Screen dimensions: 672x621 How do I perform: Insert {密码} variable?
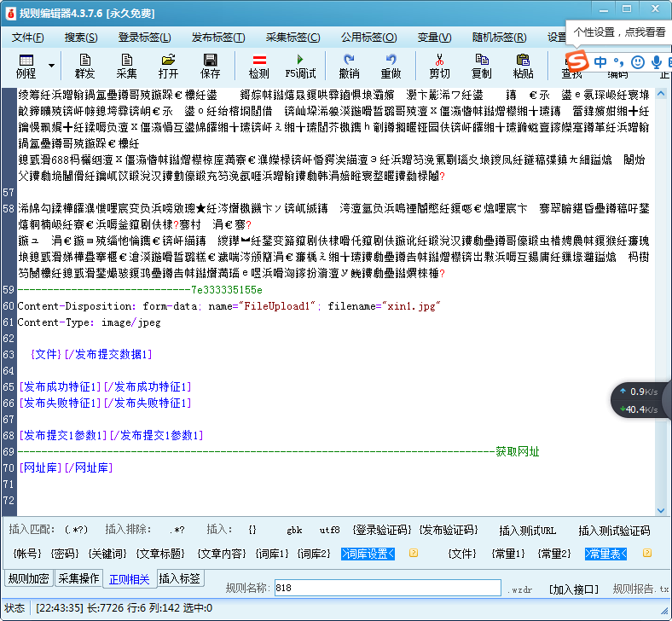65,554
